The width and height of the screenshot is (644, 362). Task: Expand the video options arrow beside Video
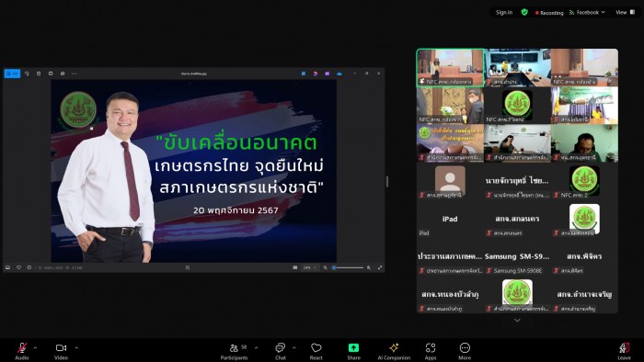pos(76,347)
